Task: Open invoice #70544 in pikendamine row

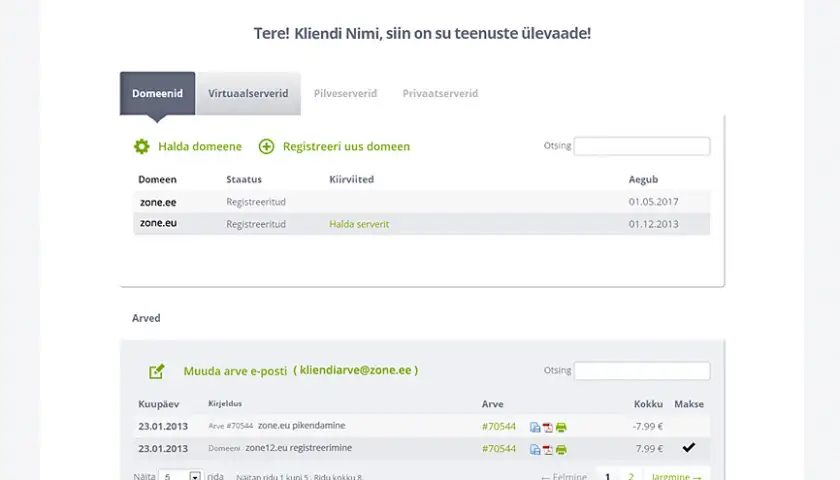Action: (499, 426)
